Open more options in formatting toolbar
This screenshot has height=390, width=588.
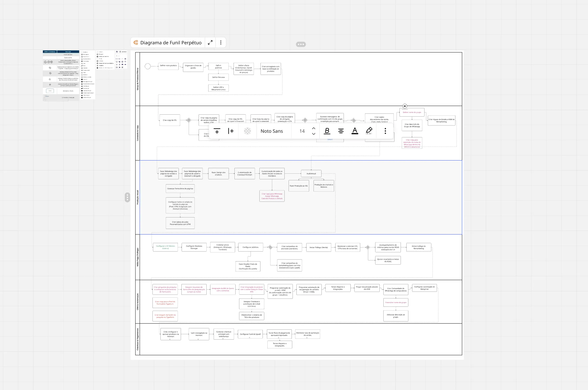pyautogui.click(x=385, y=131)
